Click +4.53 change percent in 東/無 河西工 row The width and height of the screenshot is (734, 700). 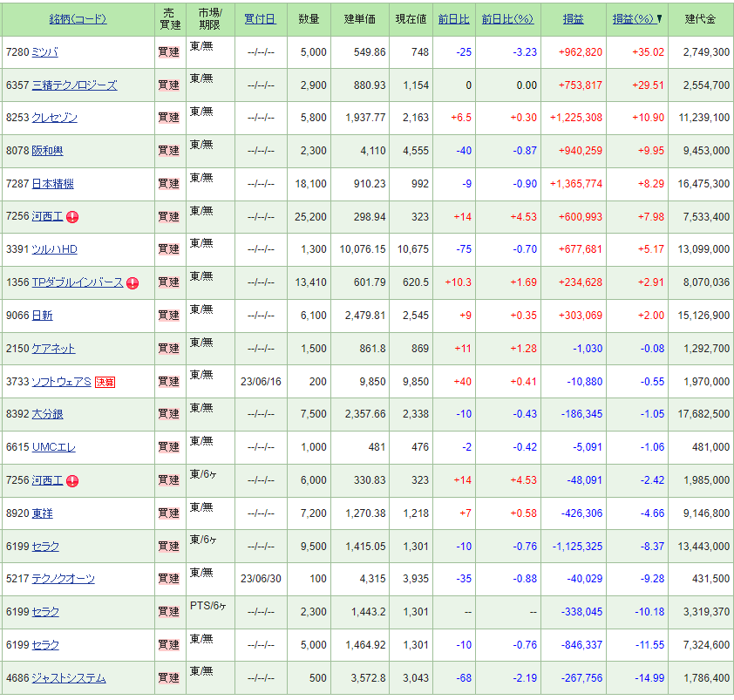[523, 217]
